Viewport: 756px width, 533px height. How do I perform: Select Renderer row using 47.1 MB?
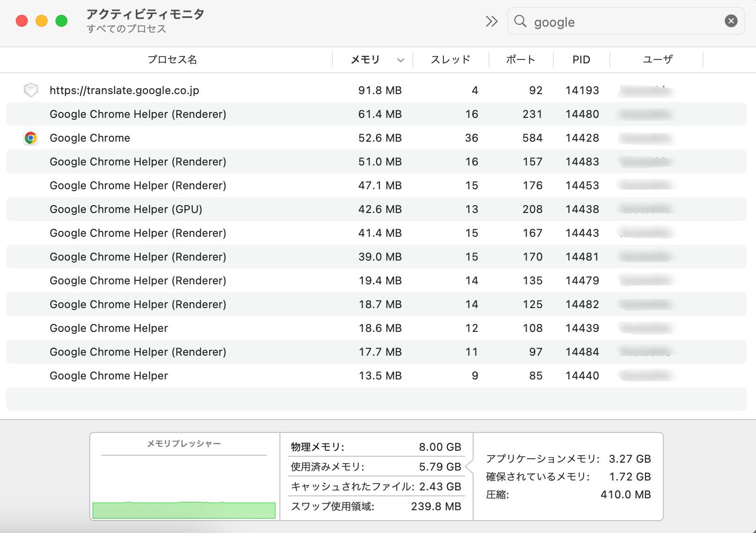(377, 185)
